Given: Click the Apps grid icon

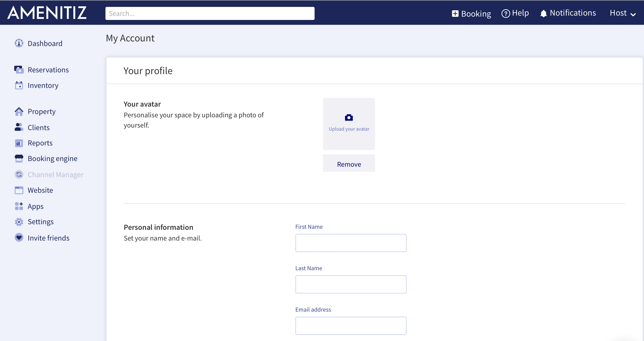Looking at the screenshot, I should 19,206.
